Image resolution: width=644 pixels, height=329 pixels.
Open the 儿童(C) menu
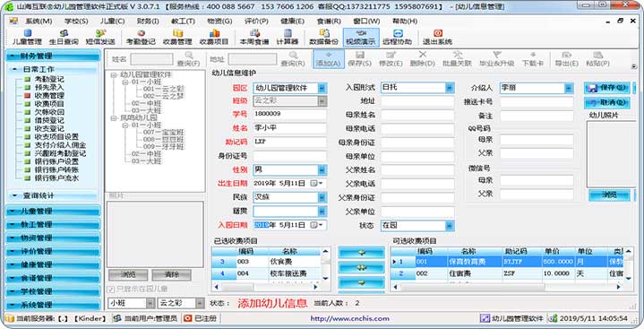point(112,21)
